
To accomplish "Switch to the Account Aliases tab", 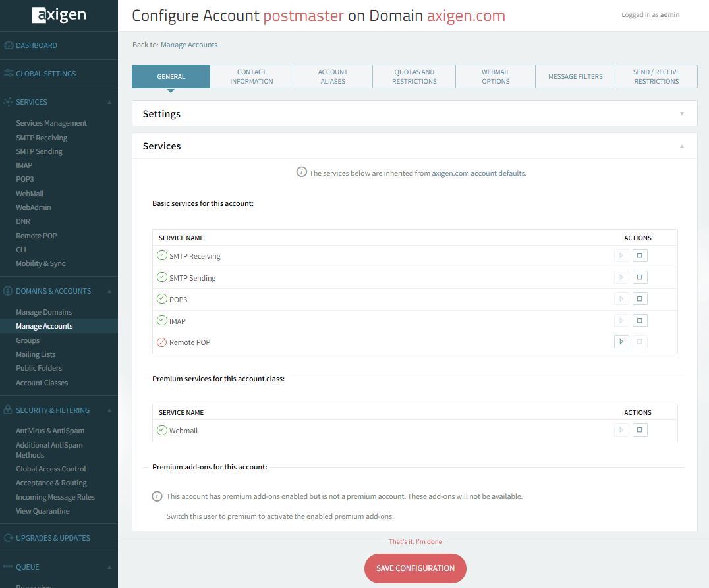I will (x=333, y=76).
